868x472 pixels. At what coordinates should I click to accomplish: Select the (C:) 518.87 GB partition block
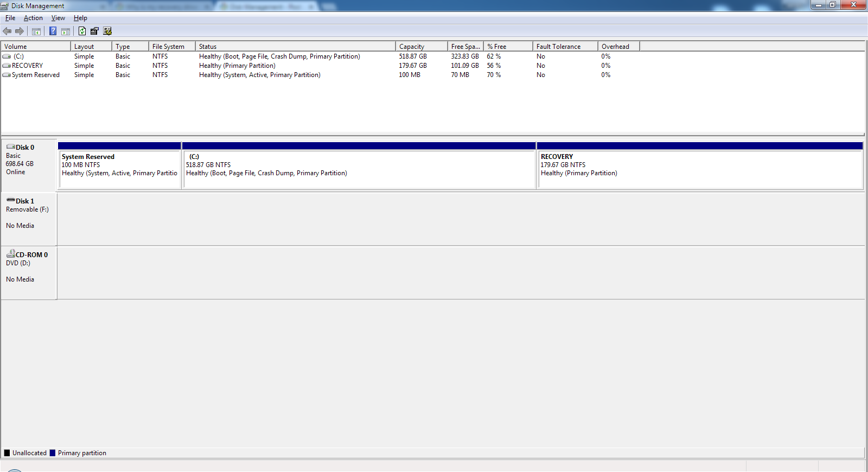(x=359, y=165)
